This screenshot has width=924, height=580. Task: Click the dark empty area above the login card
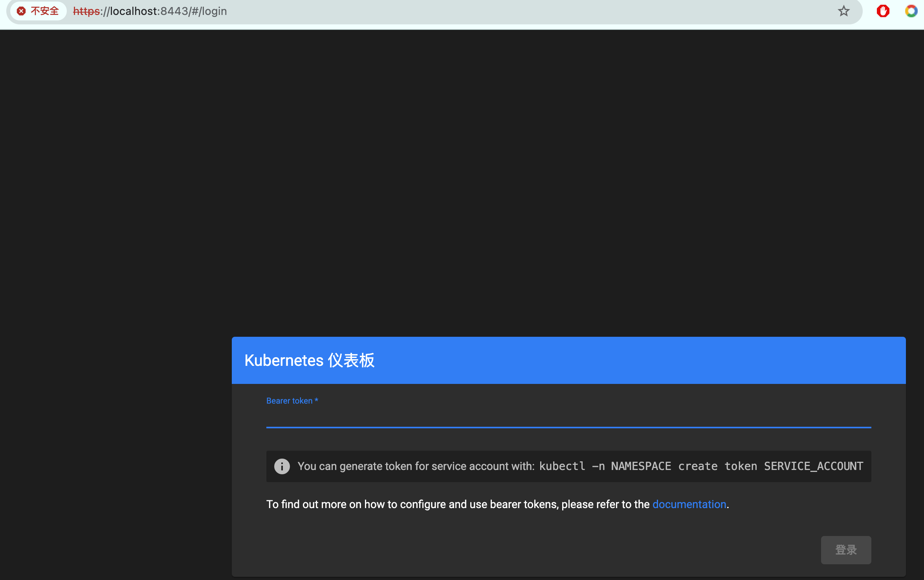tap(462, 177)
